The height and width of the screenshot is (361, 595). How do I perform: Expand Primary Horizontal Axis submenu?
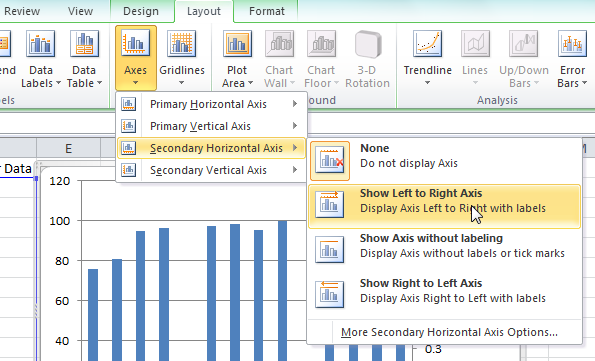click(x=211, y=104)
